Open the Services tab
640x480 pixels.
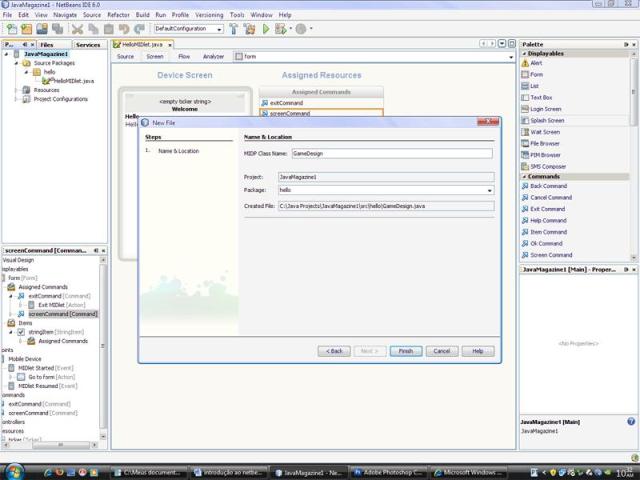pyautogui.click(x=88, y=44)
